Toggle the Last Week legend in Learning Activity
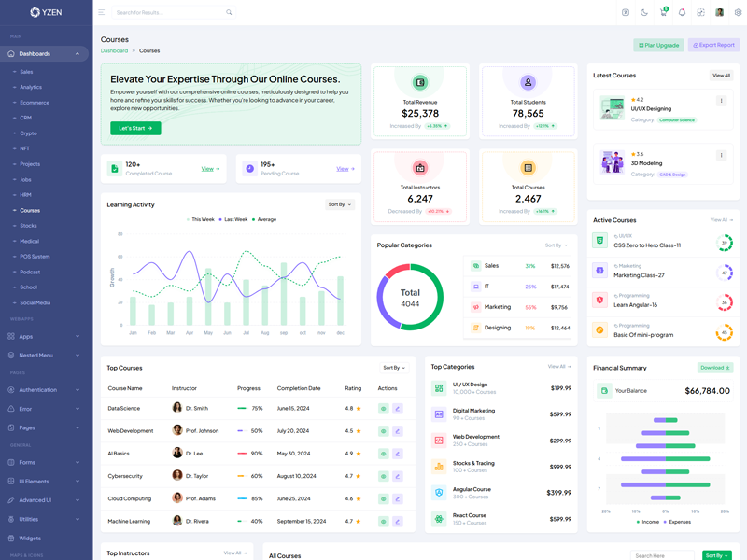The width and height of the screenshot is (747, 560). (233, 219)
